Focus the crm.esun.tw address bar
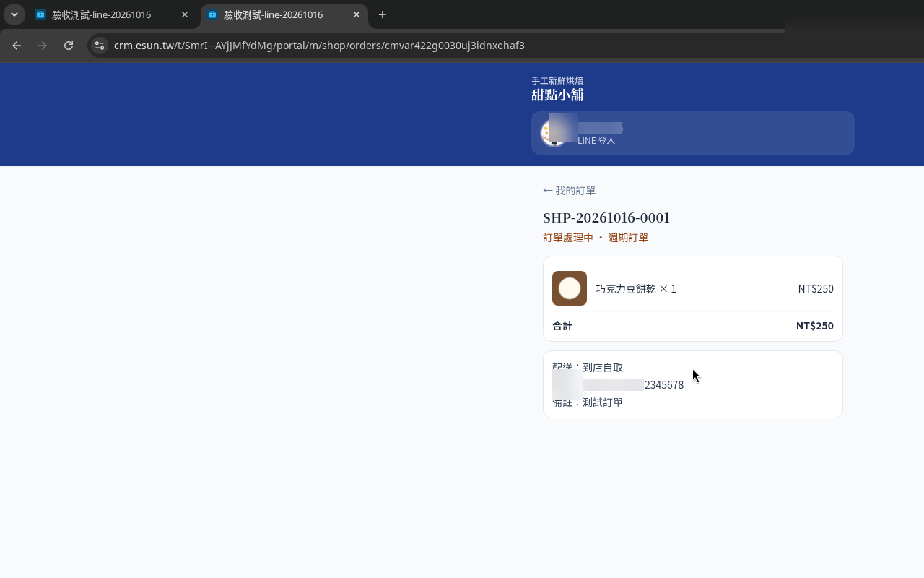The image size is (924, 578). coord(319,46)
